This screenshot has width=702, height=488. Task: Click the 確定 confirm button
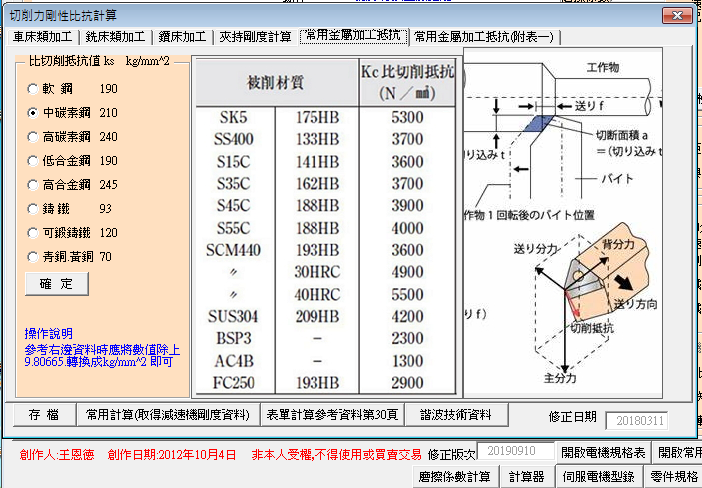click(57, 284)
